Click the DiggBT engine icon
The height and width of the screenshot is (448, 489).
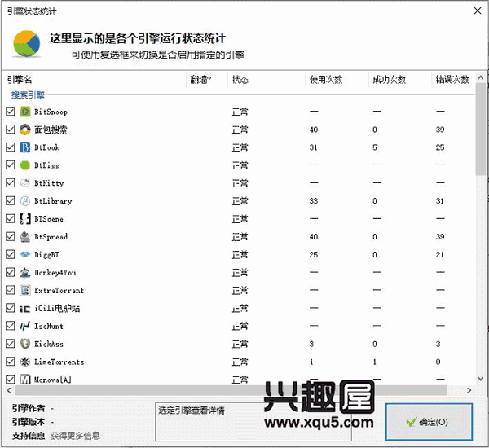pos(25,254)
